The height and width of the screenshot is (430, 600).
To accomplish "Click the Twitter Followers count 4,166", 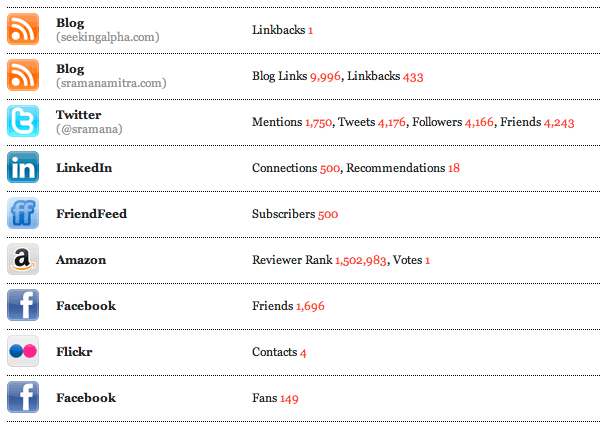I will click(x=479, y=122).
